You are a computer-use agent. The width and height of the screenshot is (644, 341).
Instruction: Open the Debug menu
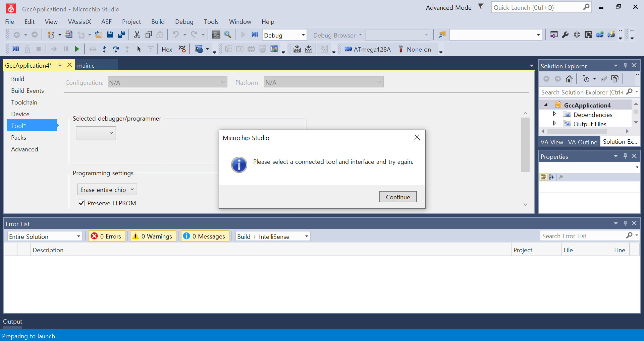tap(184, 21)
